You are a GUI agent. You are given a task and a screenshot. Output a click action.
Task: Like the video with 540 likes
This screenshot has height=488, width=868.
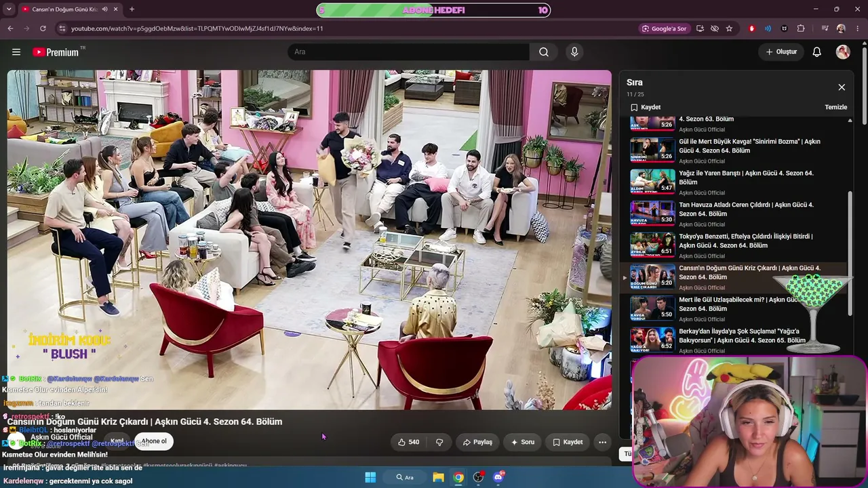point(408,442)
